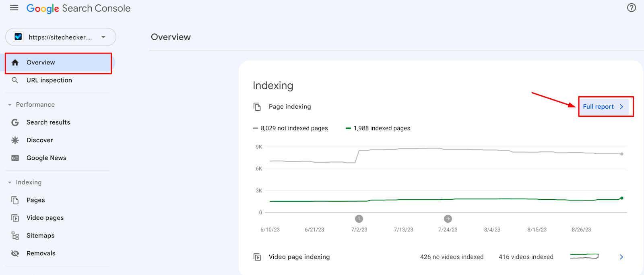This screenshot has width=644, height=275.
Task: Click the Google Search Console logo
Action: (78, 8)
